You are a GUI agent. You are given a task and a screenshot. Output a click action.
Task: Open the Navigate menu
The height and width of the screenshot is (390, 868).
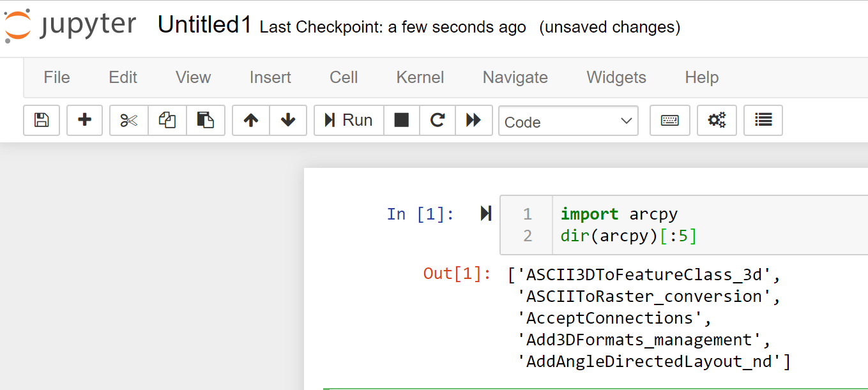click(515, 77)
